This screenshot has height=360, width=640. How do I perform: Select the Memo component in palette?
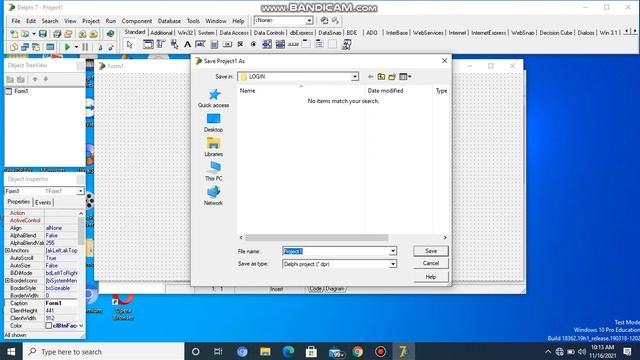[214, 44]
